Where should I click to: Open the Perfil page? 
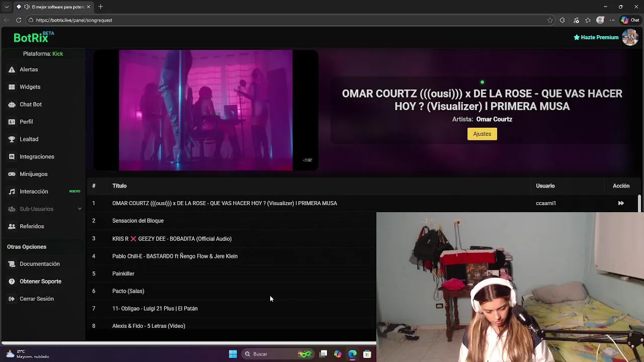(x=26, y=122)
